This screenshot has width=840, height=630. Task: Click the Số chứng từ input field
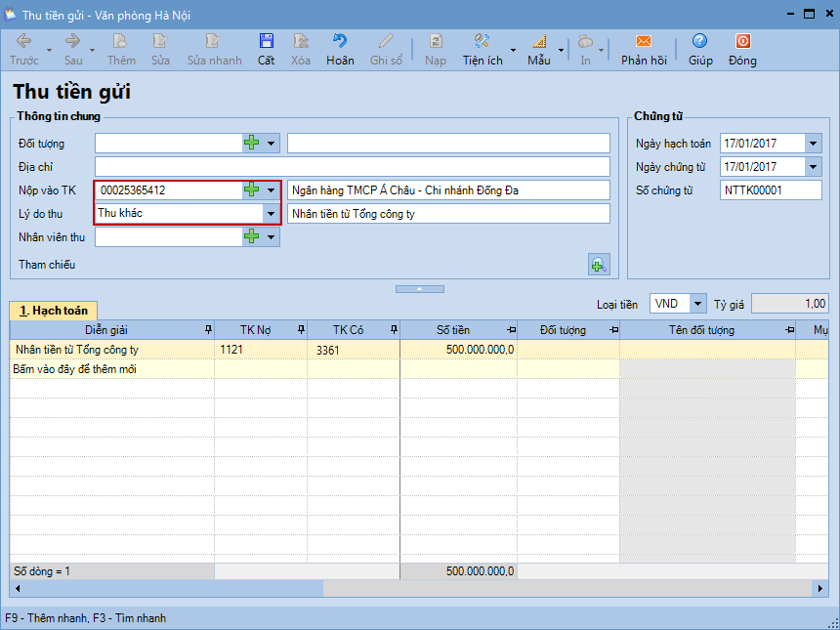pos(770,190)
